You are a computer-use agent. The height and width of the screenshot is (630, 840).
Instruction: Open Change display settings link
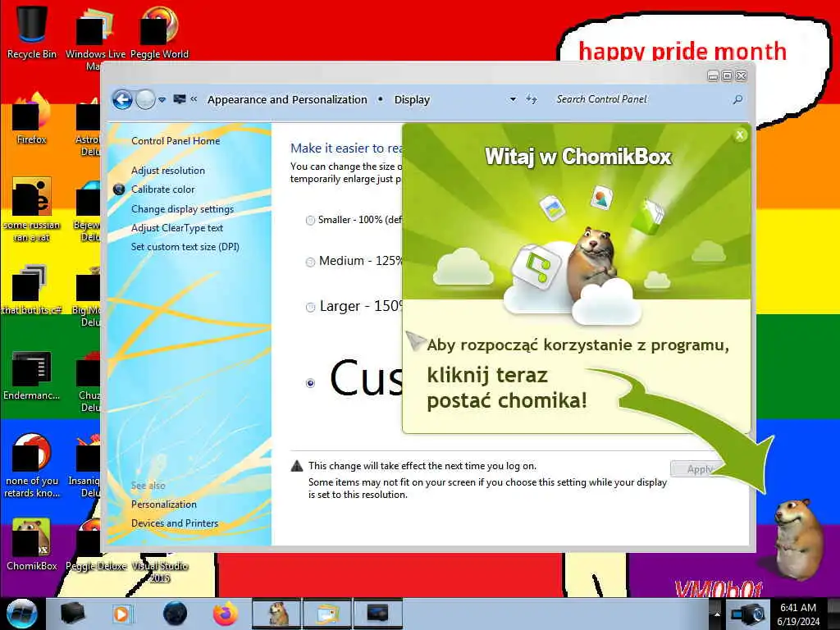[183, 209]
